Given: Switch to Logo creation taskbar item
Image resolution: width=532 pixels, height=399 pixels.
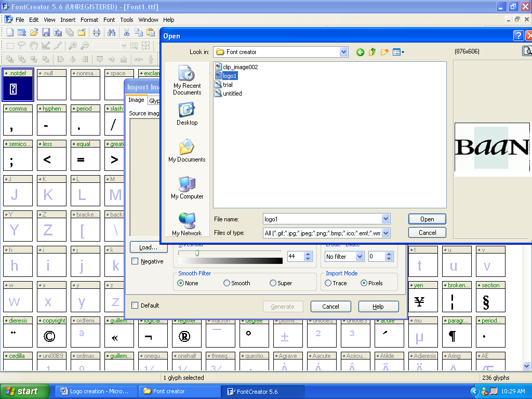Looking at the screenshot, I should tap(96, 391).
